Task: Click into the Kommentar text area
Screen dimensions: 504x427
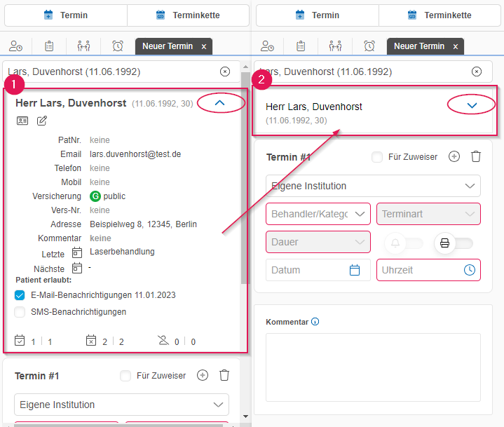Action: click(373, 366)
